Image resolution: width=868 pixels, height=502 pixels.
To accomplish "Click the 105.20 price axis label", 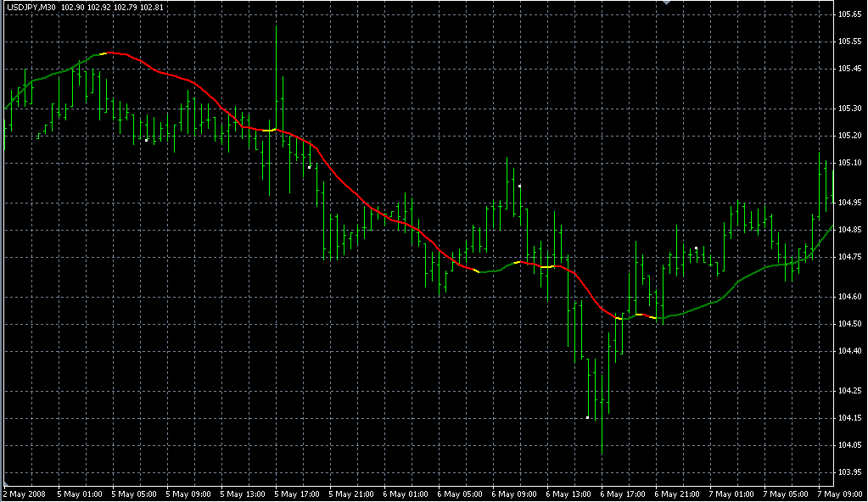I will click(849, 136).
